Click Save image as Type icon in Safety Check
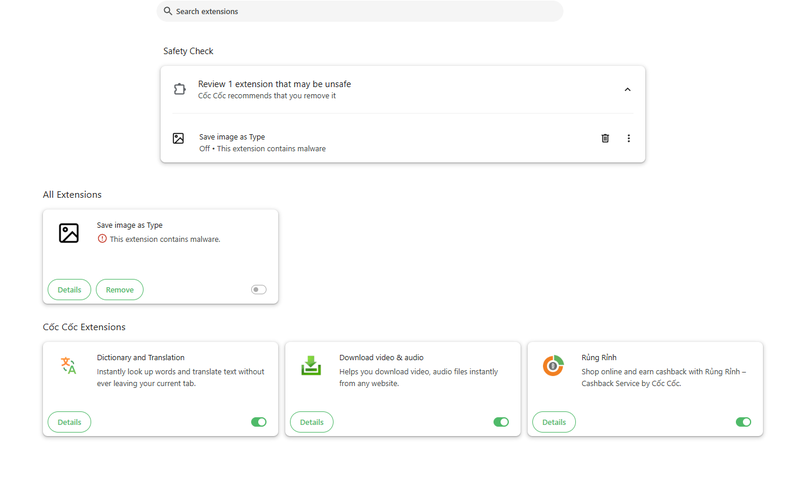The width and height of the screenshot is (800, 482). click(178, 138)
